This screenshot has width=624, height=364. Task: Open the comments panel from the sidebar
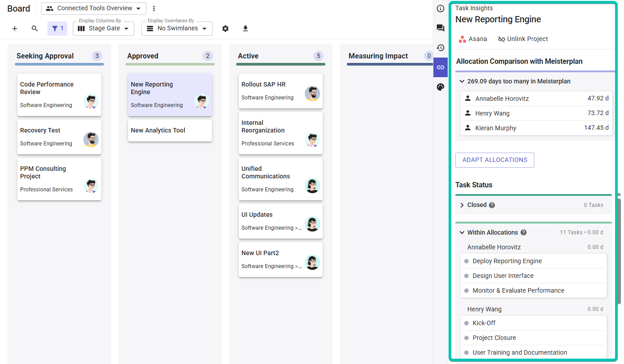440,28
